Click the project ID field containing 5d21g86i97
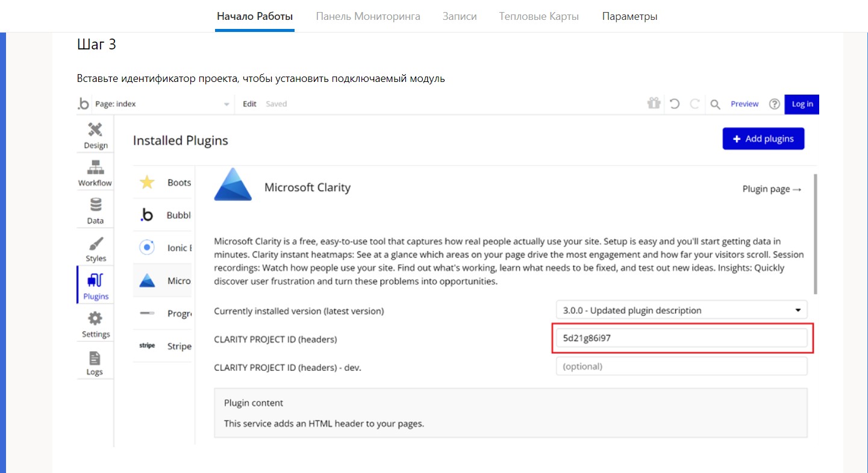This screenshot has width=868, height=473. (x=681, y=338)
